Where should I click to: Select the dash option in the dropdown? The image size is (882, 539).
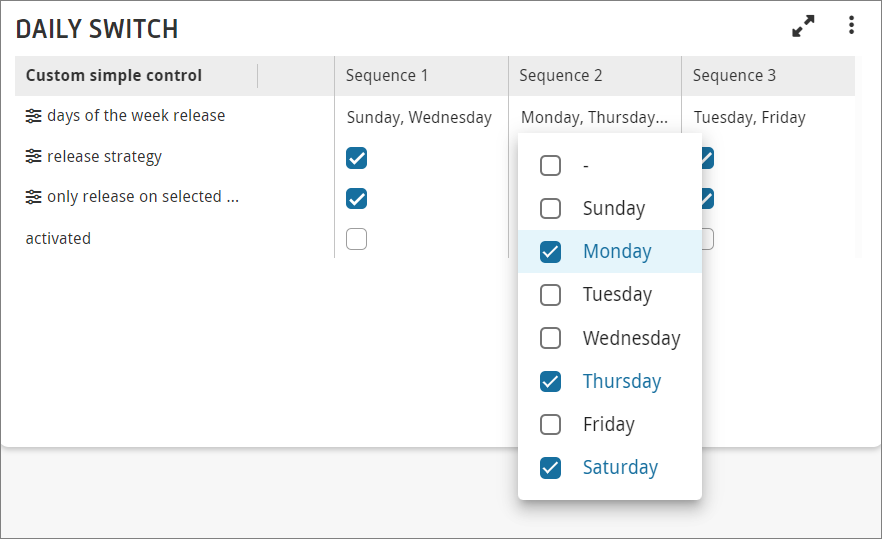[610, 165]
